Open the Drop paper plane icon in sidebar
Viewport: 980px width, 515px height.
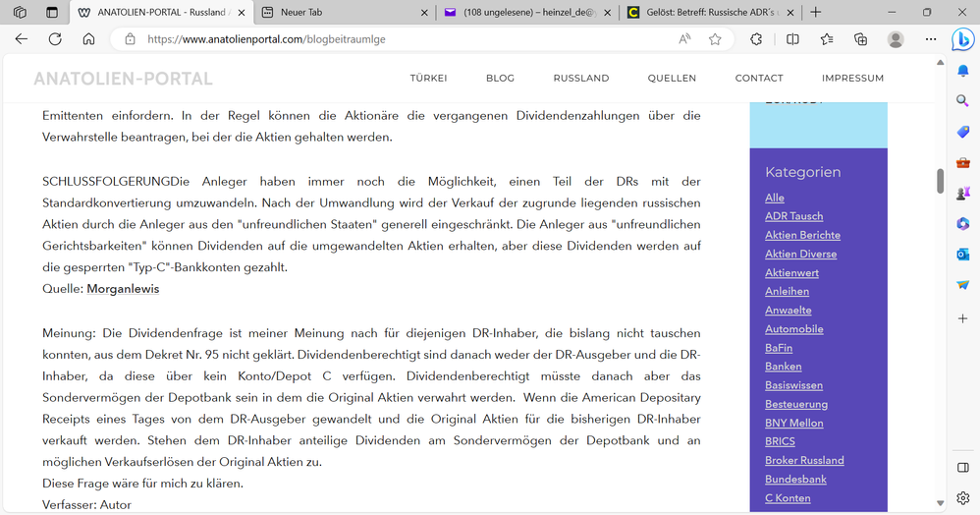click(x=963, y=285)
